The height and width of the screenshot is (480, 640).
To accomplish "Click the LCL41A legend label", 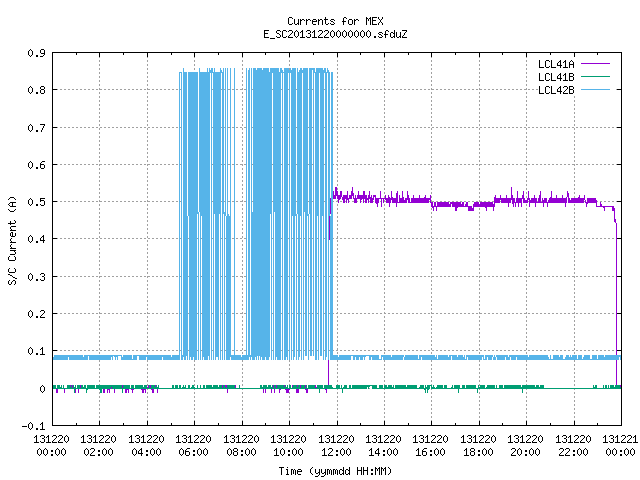I will pyautogui.click(x=556, y=64).
